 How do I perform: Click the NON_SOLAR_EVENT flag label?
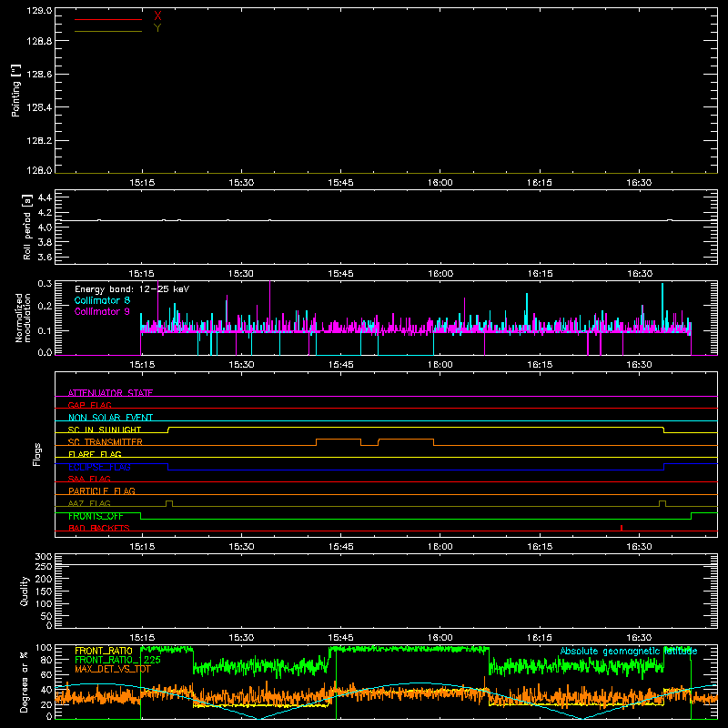click(x=110, y=418)
